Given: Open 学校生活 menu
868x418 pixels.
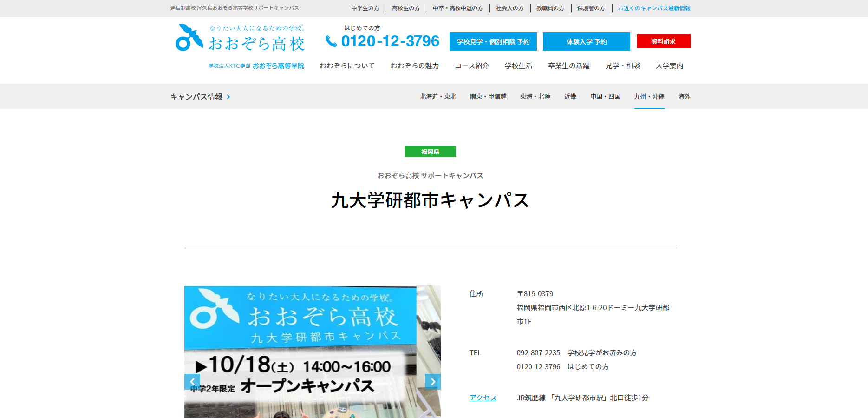Looking at the screenshot, I should pos(519,66).
